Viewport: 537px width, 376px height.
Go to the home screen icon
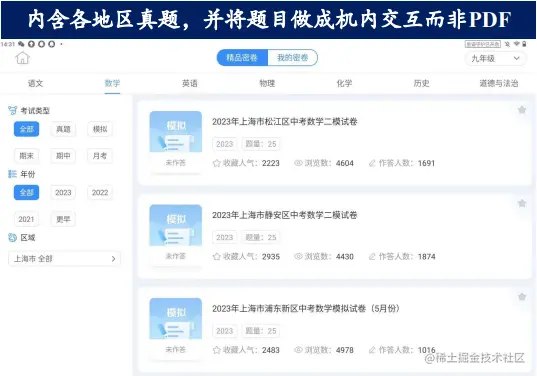coord(23,58)
